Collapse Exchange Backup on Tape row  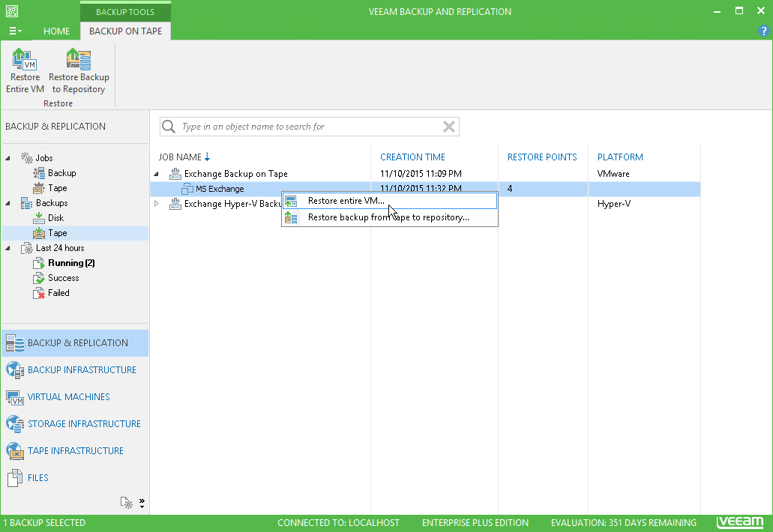click(156, 174)
